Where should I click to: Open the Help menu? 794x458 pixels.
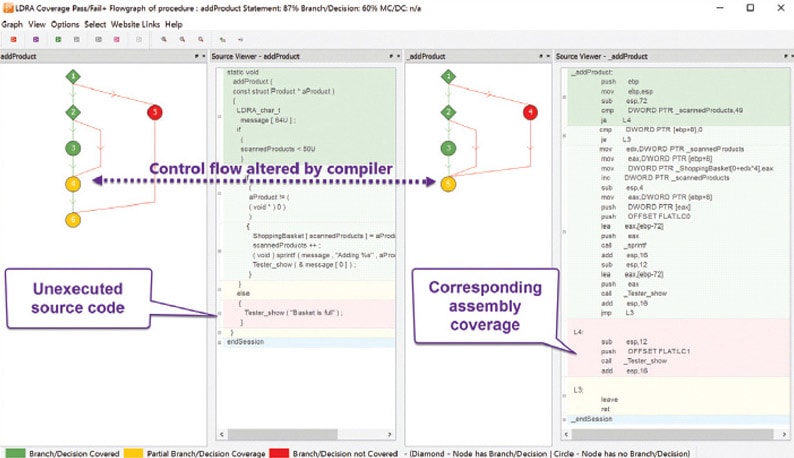click(174, 24)
